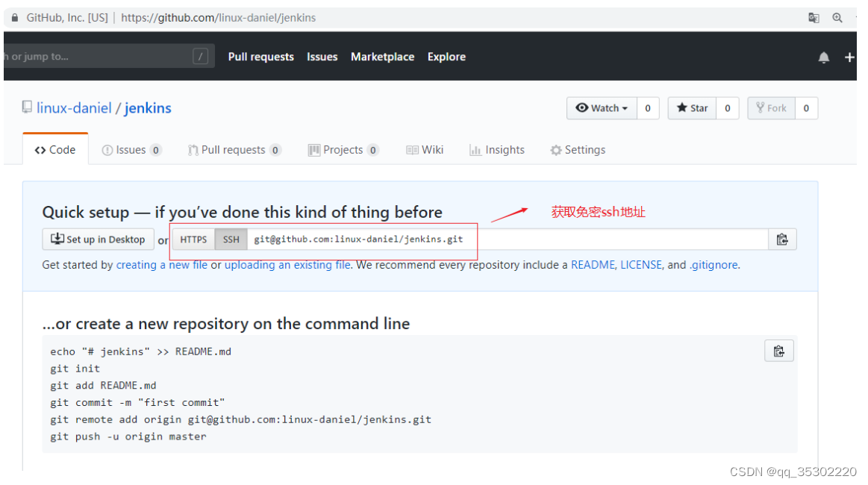Switch to the repository Issues tab
This screenshot has height=485, width=868.
pos(132,150)
